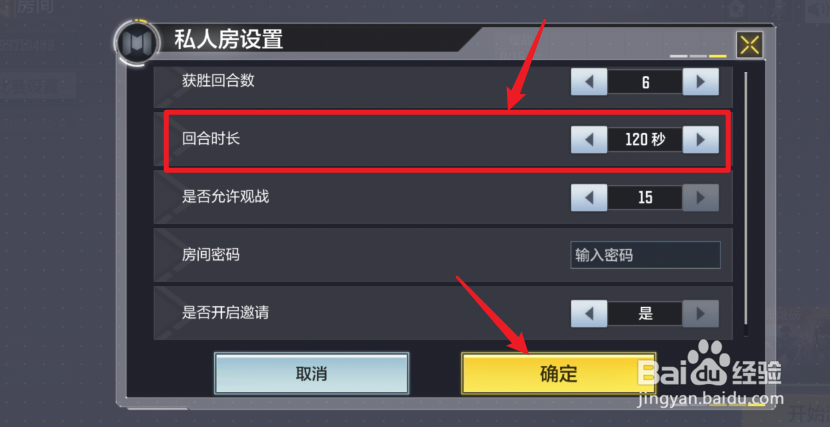
Task: Click right arrow for 回合时长 duration
Action: pyautogui.click(x=700, y=140)
